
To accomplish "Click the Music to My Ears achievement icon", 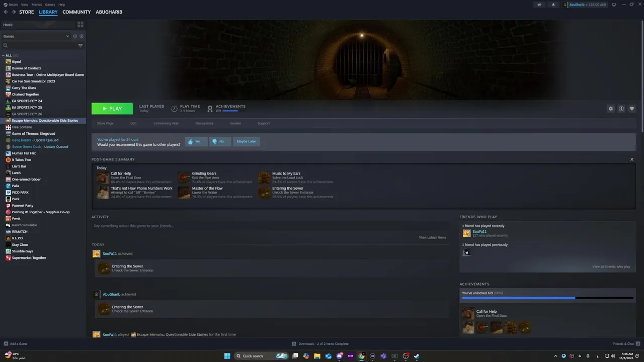I will click(x=264, y=177).
